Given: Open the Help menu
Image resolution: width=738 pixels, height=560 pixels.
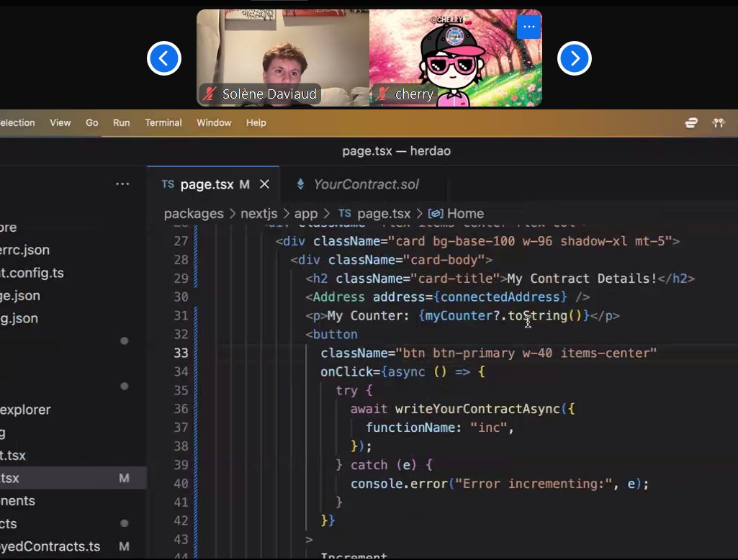Looking at the screenshot, I should [256, 123].
